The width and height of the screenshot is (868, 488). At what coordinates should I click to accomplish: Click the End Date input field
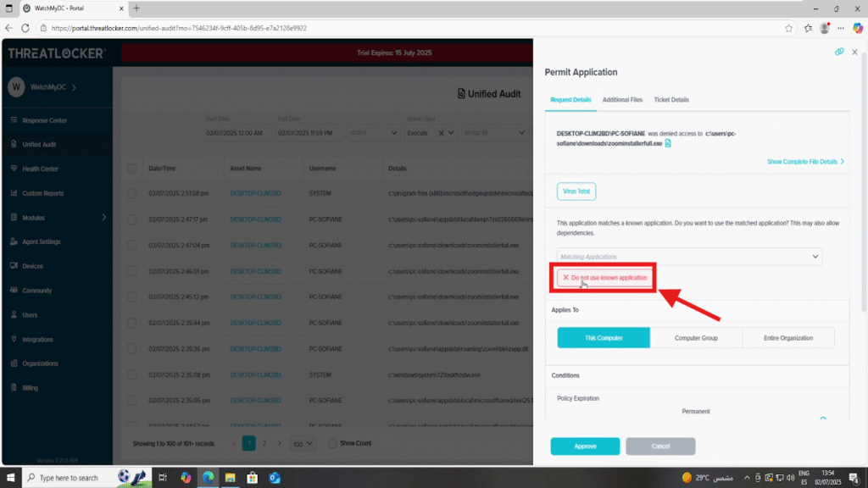[x=308, y=133]
